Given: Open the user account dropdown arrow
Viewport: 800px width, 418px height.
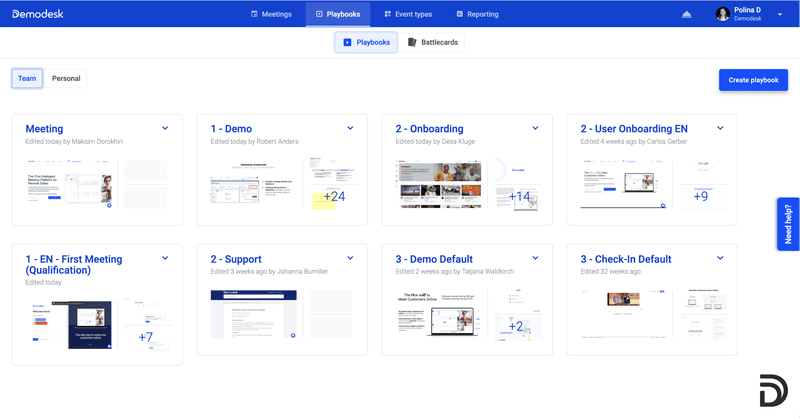Looking at the screenshot, I should click(780, 14).
